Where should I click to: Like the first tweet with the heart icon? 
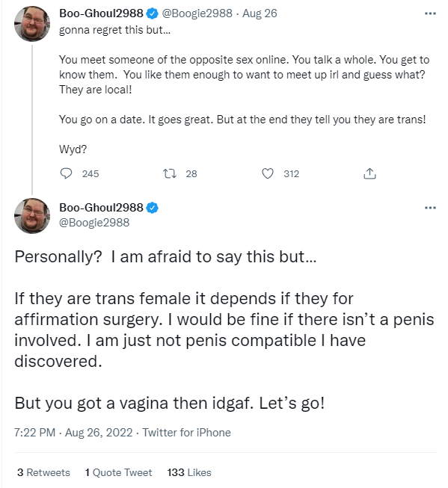tap(267, 173)
